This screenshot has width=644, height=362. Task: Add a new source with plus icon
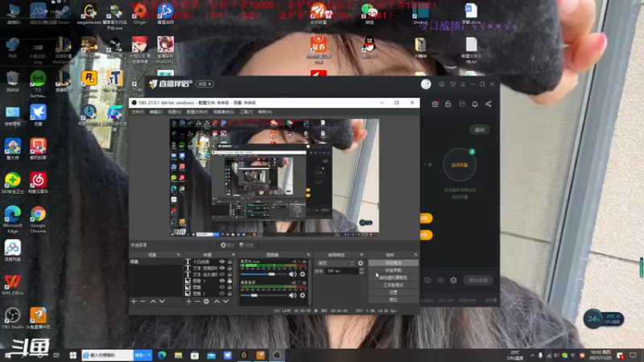pos(188,301)
